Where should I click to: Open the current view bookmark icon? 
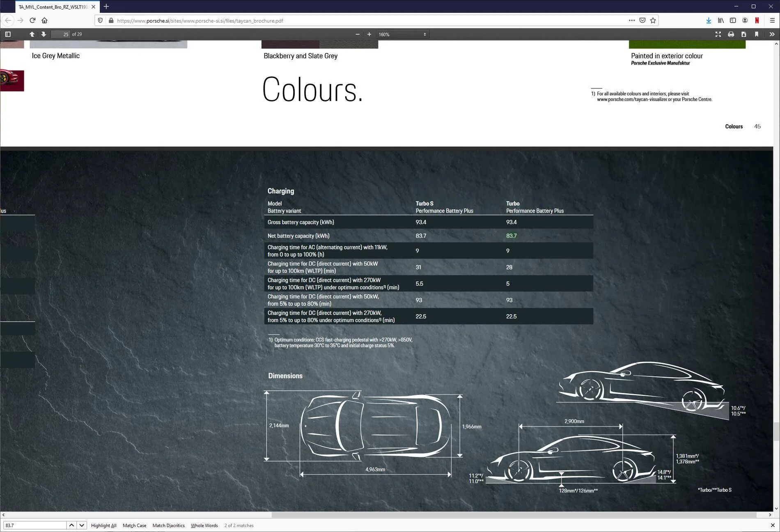pos(757,34)
